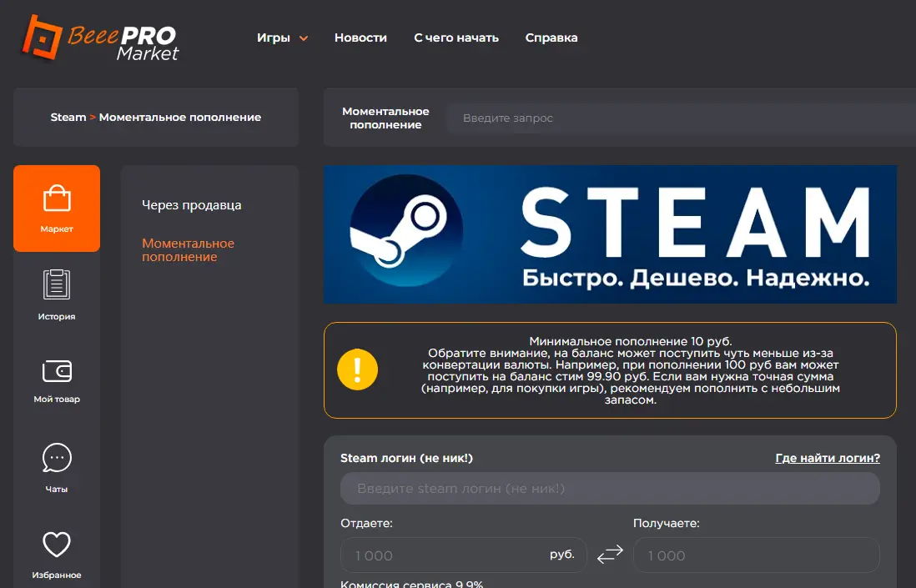
Task: Open the Мой товар wallet section
Action: 57,381
